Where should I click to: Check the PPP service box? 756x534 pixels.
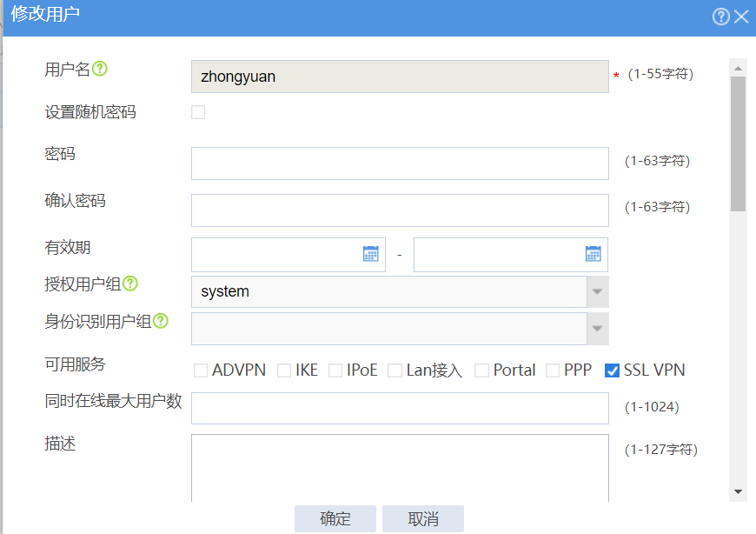coord(553,370)
